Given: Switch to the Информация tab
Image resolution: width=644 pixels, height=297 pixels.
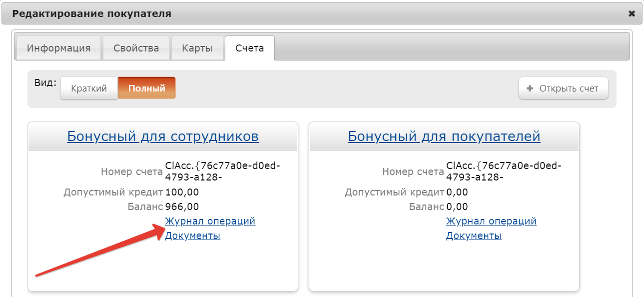Looking at the screenshot, I should (58, 48).
